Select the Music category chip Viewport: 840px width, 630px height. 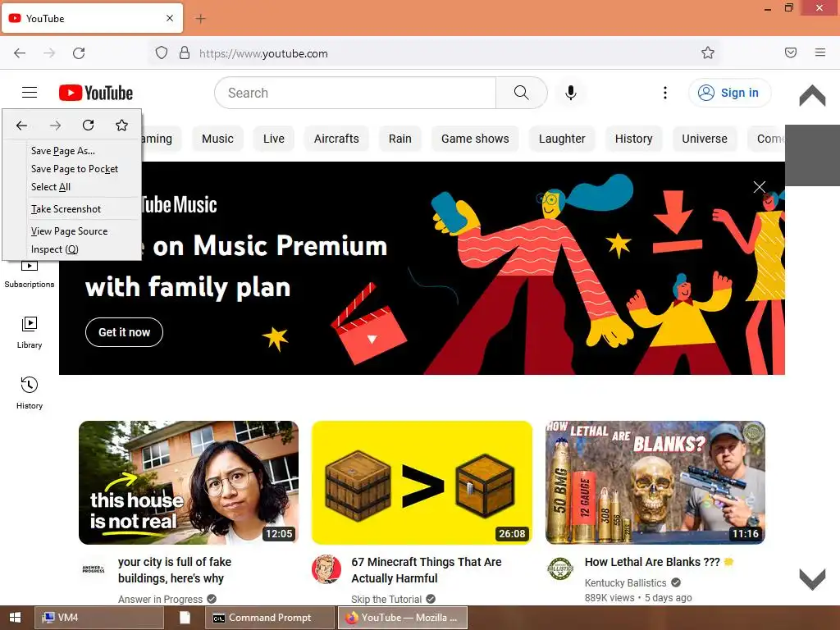217,139
